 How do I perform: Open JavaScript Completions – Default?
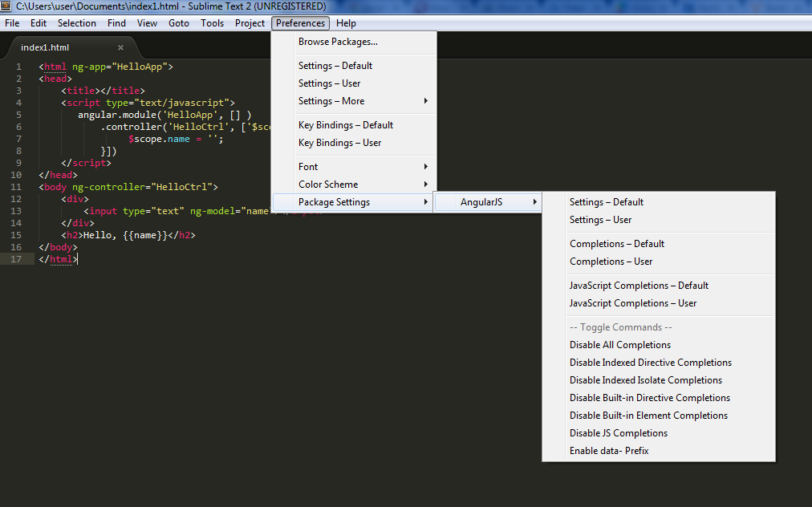tap(659, 286)
